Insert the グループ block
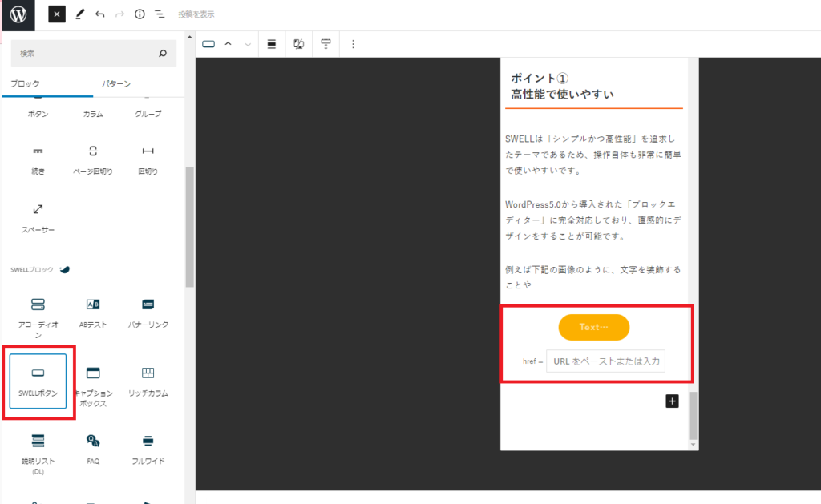The height and width of the screenshot is (504, 821). point(148,114)
